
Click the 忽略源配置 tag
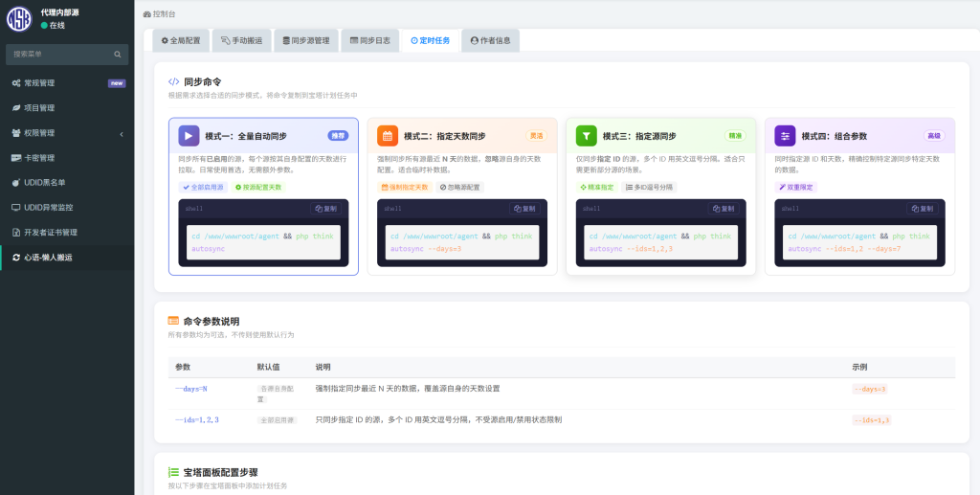click(x=460, y=187)
